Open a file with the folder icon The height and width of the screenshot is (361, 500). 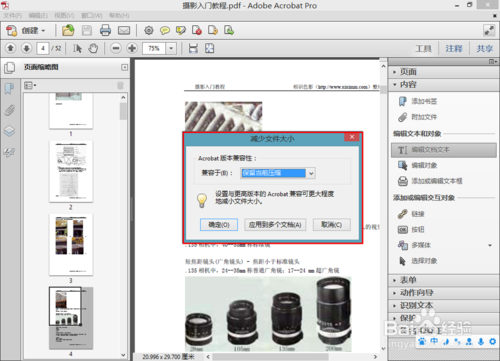point(68,30)
